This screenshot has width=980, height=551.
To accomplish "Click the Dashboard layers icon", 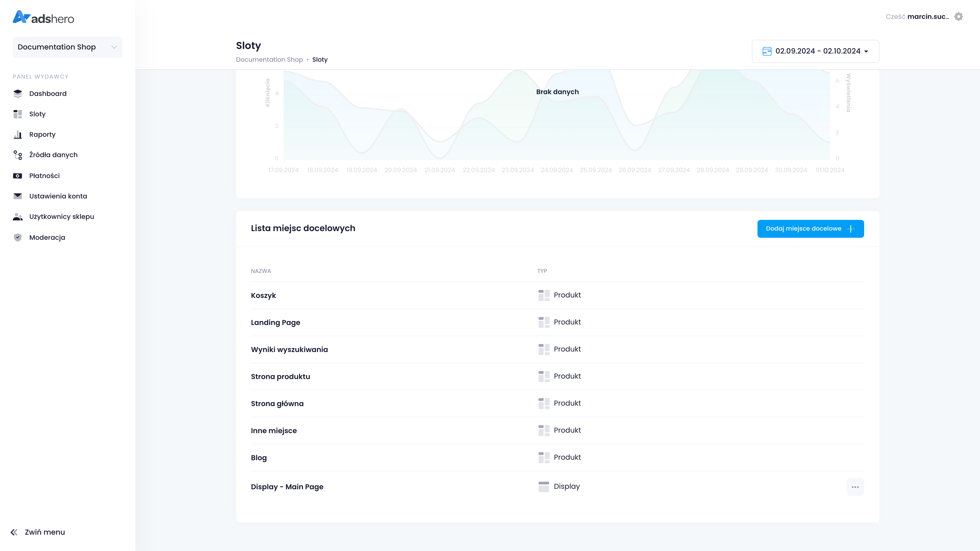I will tap(18, 94).
